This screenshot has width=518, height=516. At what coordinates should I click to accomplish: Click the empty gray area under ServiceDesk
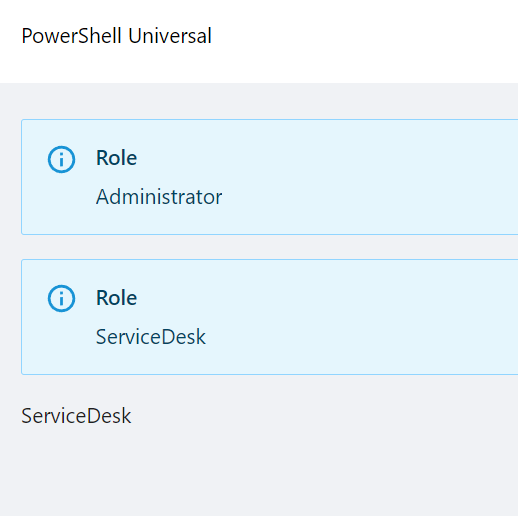pos(259,473)
